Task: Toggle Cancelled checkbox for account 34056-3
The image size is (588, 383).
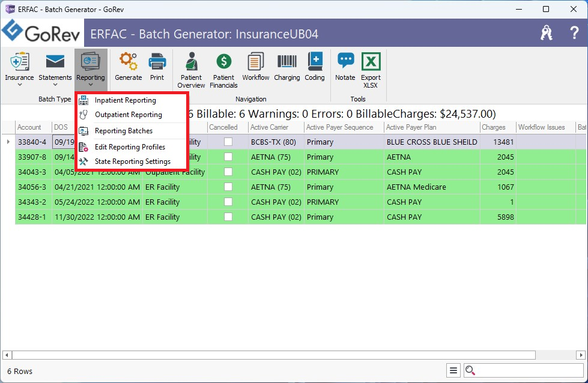Action: [228, 187]
